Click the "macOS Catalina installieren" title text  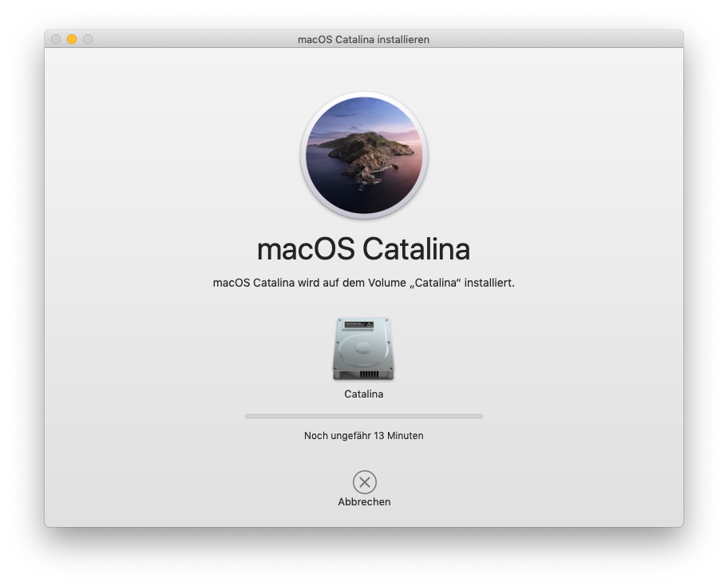tap(364, 39)
